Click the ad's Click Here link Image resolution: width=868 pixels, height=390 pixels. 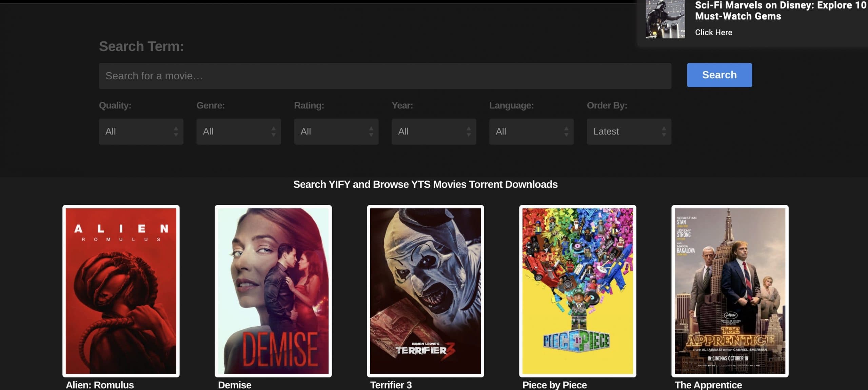(x=713, y=33)
